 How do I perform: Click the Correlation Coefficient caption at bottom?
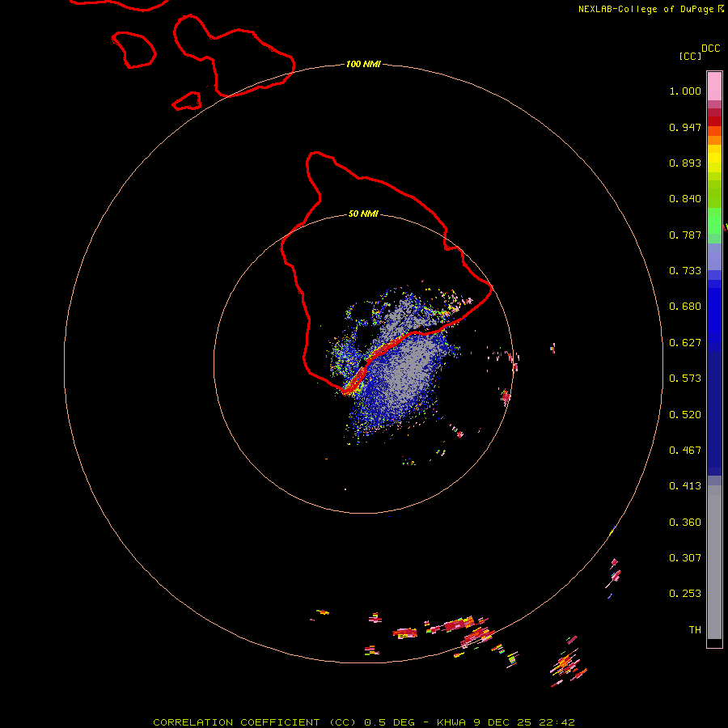(364, 722)
